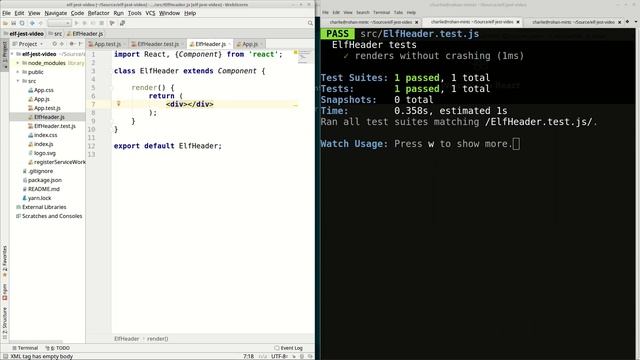640x360 pixels.
Task: Open the Terminal menu in terminal window
Action: coord(381,13)
